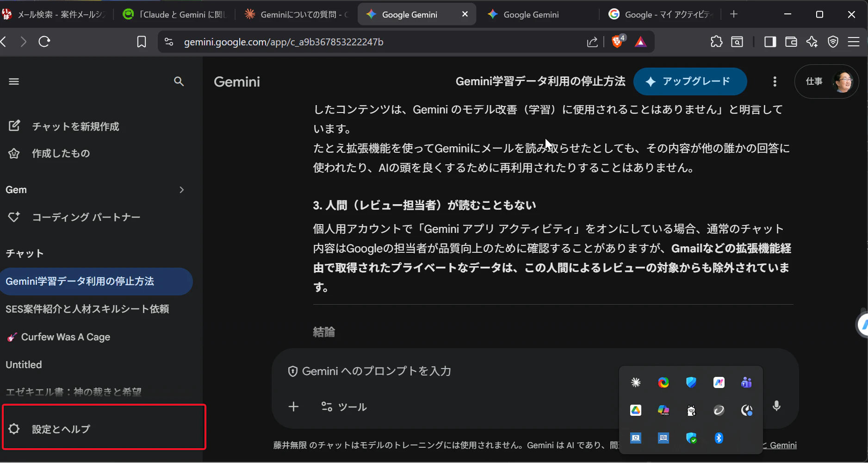Open Microsoft 365 Copilot tray icon

(663, 410)
